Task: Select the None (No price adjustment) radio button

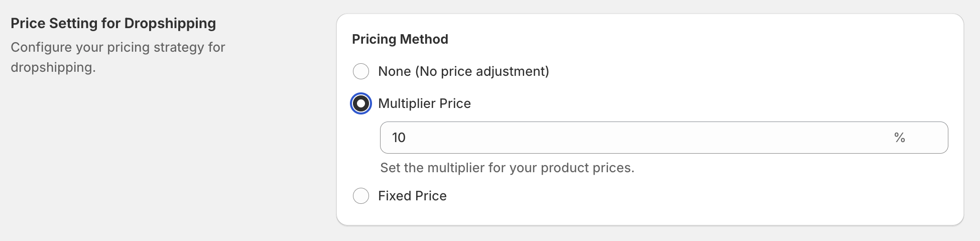Action: tap(361, 71)
